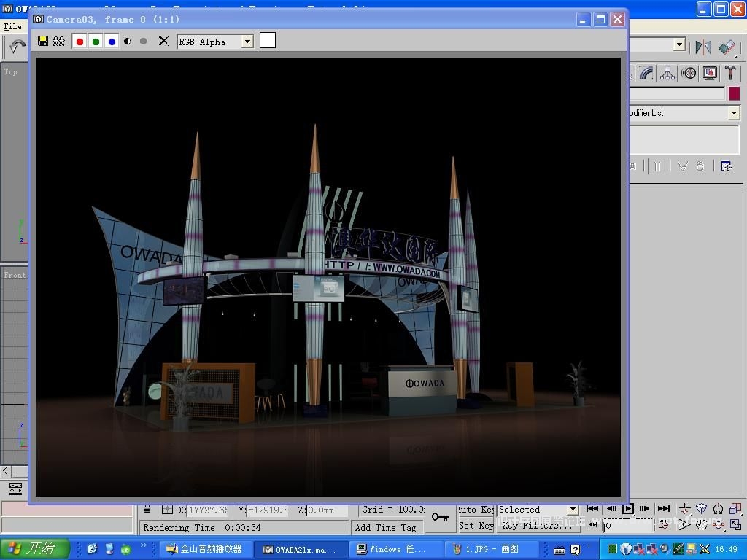The width and height of the screenshot is (747, 560).
Task: Clone the rendered frame window
Action: click(x=59, y=42)
